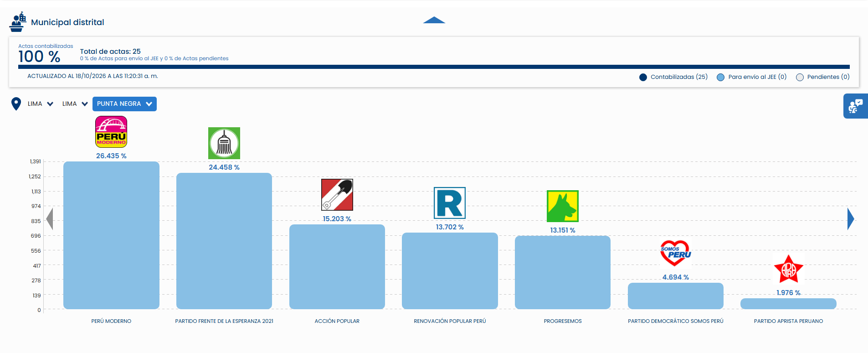Click the SOMOS PERÚ bar

click(676, 296)
